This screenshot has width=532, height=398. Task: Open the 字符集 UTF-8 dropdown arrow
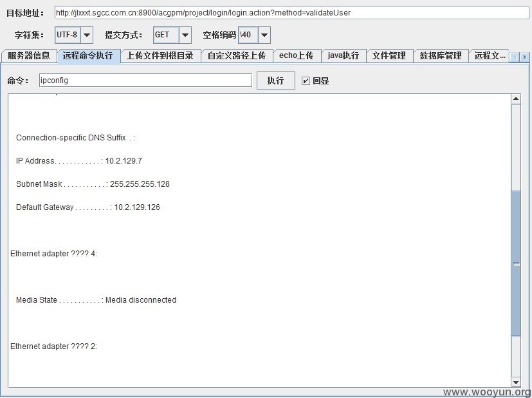(x=87, y=35)
